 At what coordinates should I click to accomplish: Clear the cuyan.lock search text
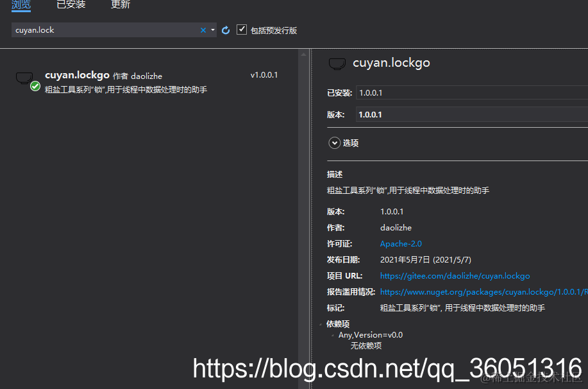pyautogui.click(x=203, y=30)
